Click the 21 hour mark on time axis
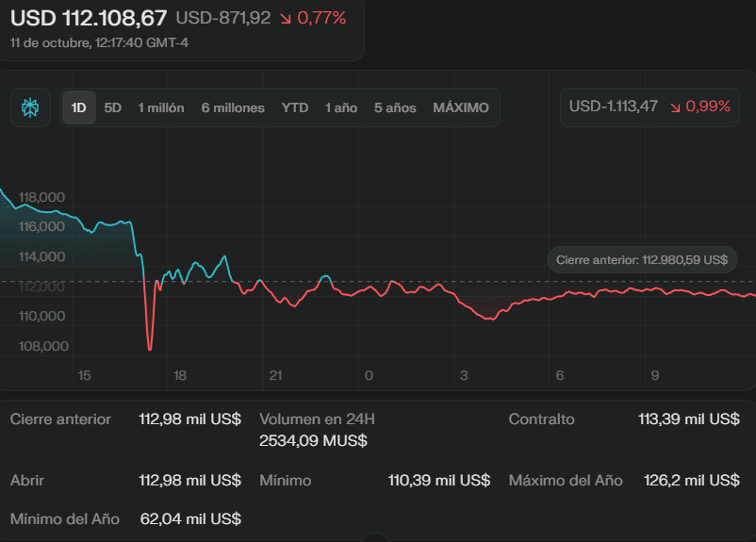756x542 pixels. pos(275,376)
